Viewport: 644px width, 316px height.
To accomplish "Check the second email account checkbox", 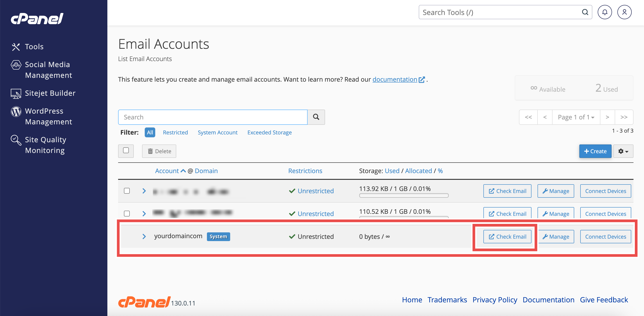I will pyautogui.click(x=127, y=214).
